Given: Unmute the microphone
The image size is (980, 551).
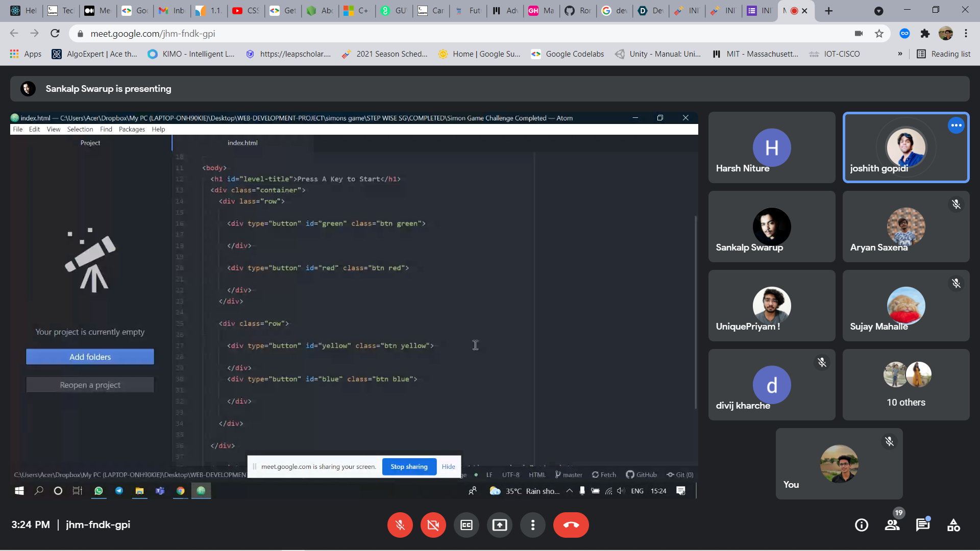Looking at the screenshot, I should point(400,525).
